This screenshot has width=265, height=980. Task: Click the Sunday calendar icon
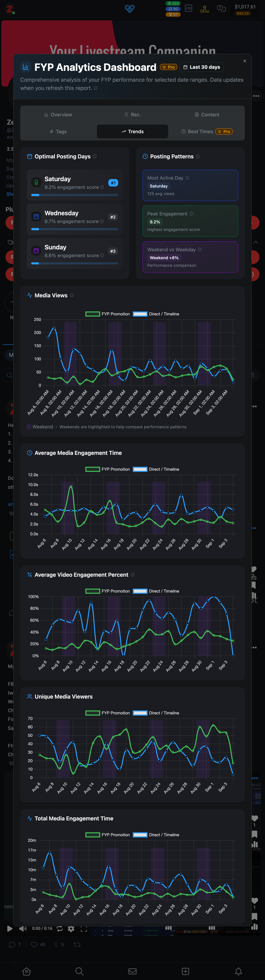coord(36,251)
